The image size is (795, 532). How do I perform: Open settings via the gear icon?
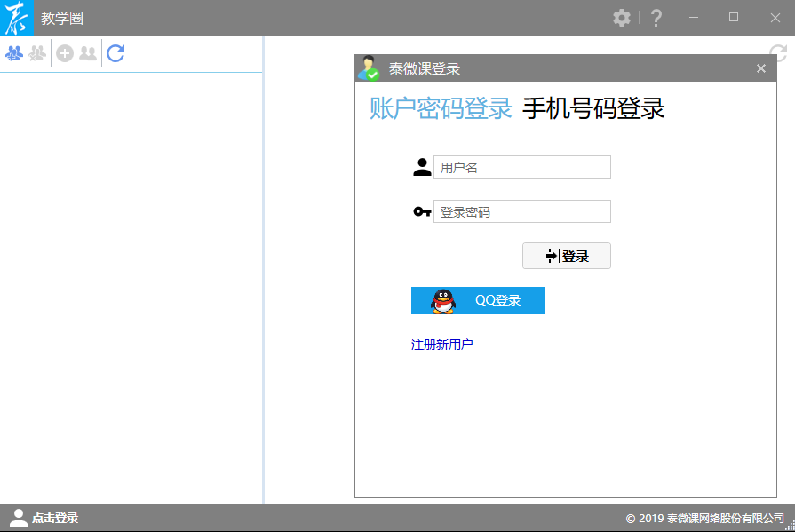pos(622,19)
